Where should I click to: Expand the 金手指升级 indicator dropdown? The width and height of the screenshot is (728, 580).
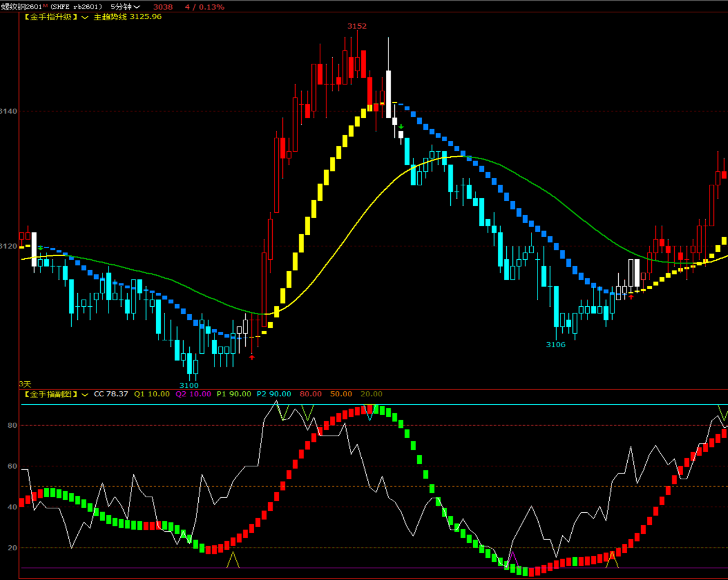(x=85, y=17)
